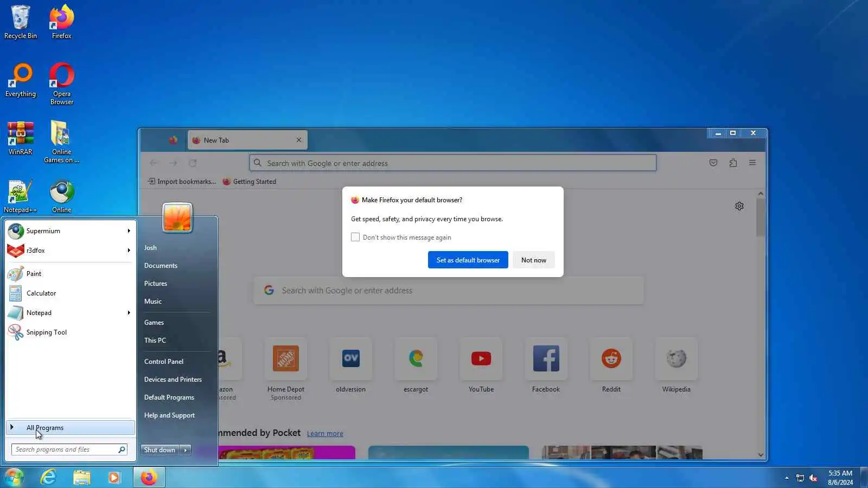Open Save to Pocket icon
868x488 pixels.
tap(713, 163)
